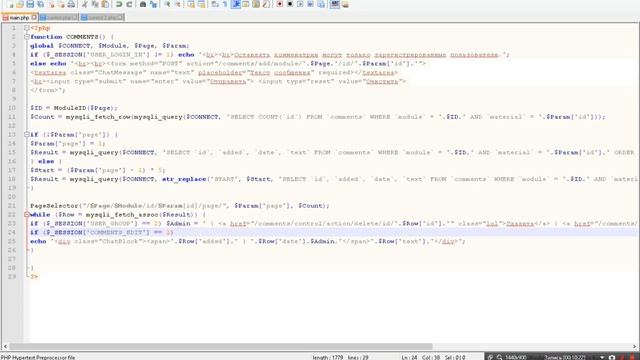Open a file using the folder icon
The image size is (640, 360).
[x=20, y=4]
